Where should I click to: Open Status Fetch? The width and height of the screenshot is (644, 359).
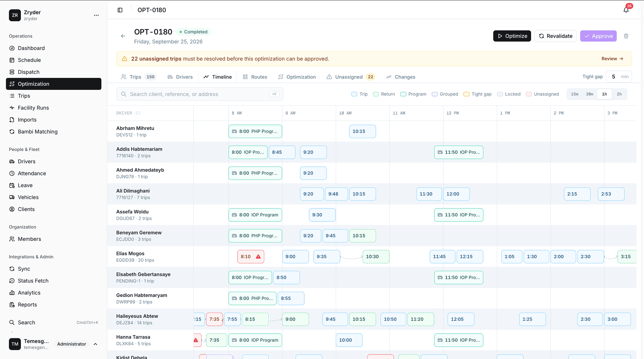pyautogui.click(x=53, y=280)
